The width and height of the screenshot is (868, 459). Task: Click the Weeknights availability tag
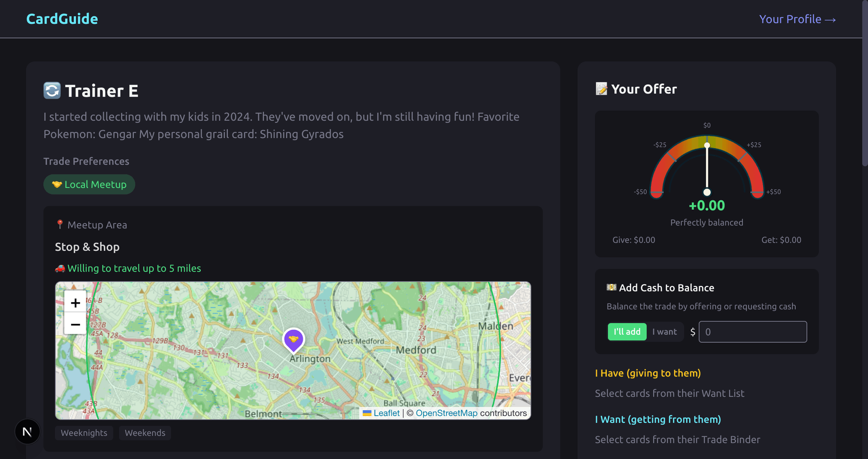click(84, 433)
